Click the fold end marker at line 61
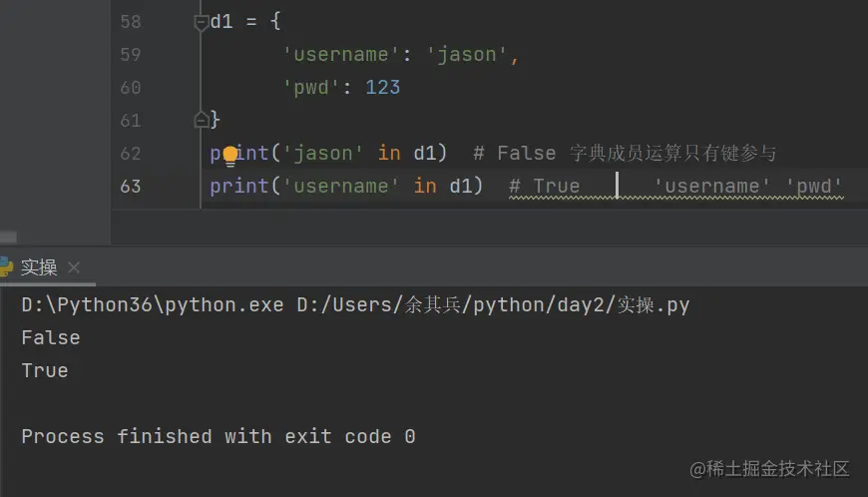 (201, 120)
